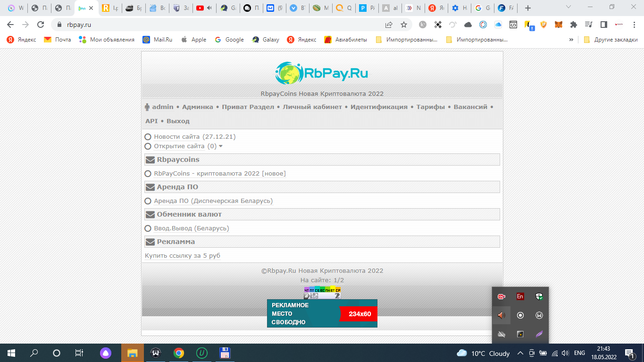Viewport: 644px width, 362px height.
Task: Open the Аренда ПО (Диспечерская Беларусь) link
Action: (213, 201)
